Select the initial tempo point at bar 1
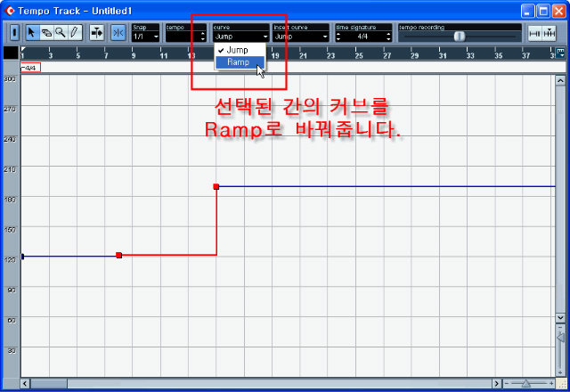This screenshot has height=392, width=570. click(x=22, y=257)
